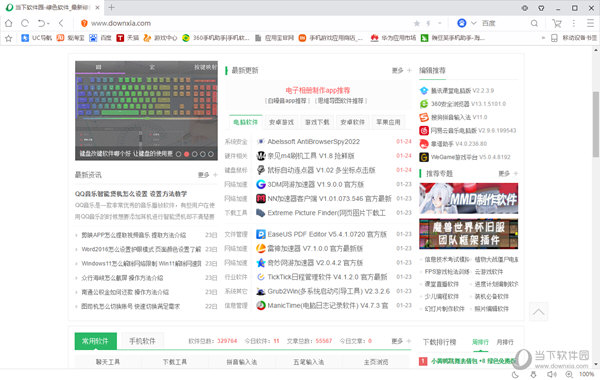Close the downxia browser tab

98,8
